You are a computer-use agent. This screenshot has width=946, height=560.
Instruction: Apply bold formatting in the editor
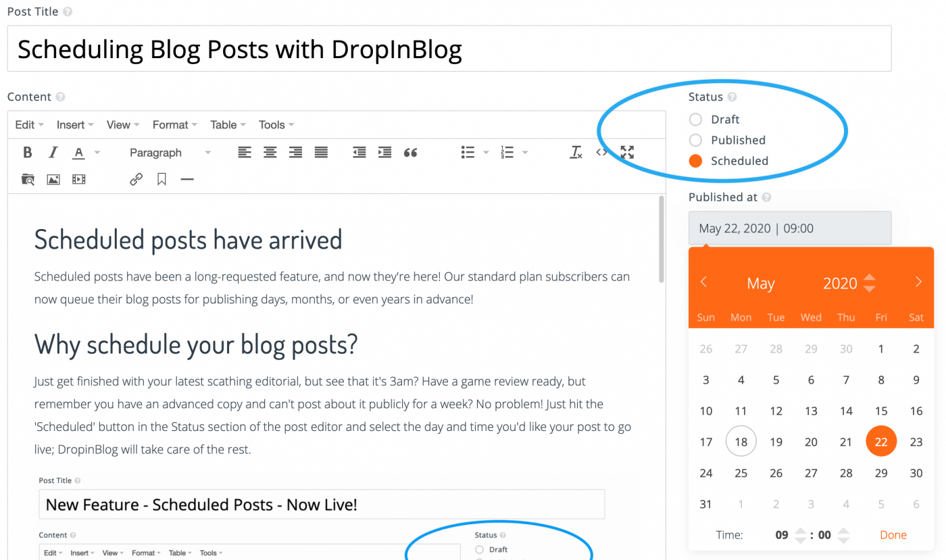point(27,152)
